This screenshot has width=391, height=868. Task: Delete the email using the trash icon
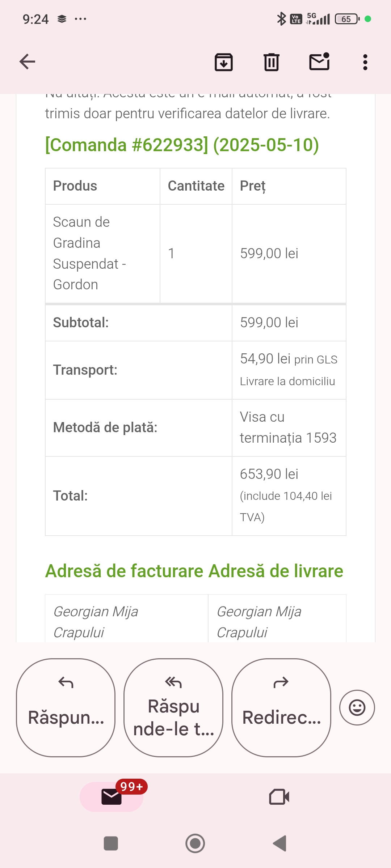[x=271, y=62]
